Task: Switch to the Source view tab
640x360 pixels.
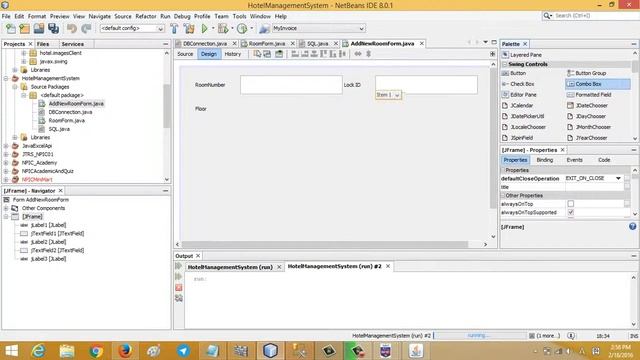Action: click(x=185, y=54)
